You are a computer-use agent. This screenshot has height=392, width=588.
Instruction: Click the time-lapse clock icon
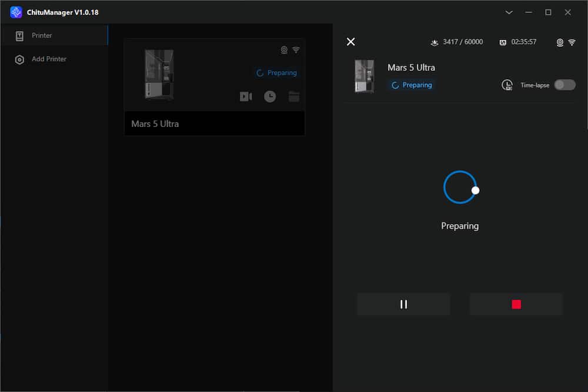coord(507,85)
